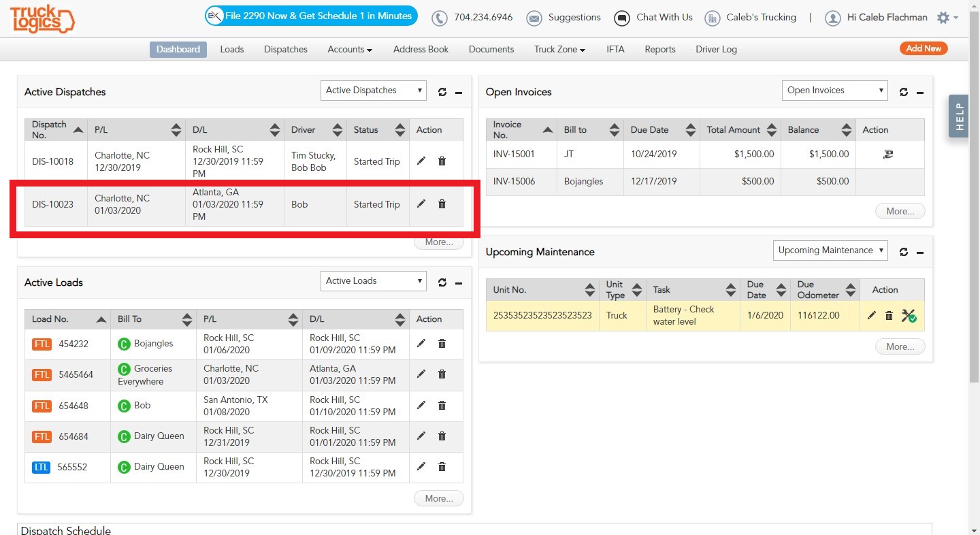980x535 pixels.
Task: Refresh the Upcoming Maintenance panel
Action: point(904,252)
